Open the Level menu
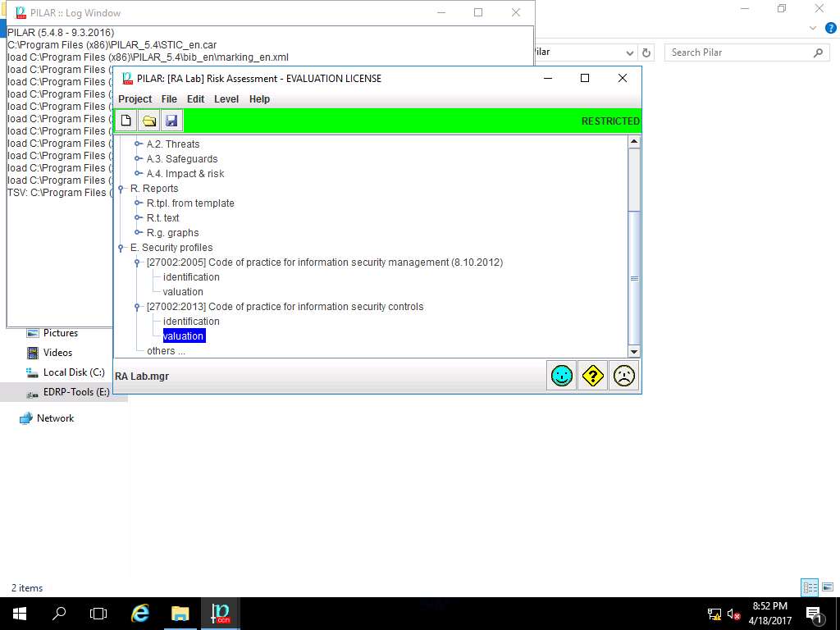Image resolution: width=840 pixels, height=630 pixels. 226,99
